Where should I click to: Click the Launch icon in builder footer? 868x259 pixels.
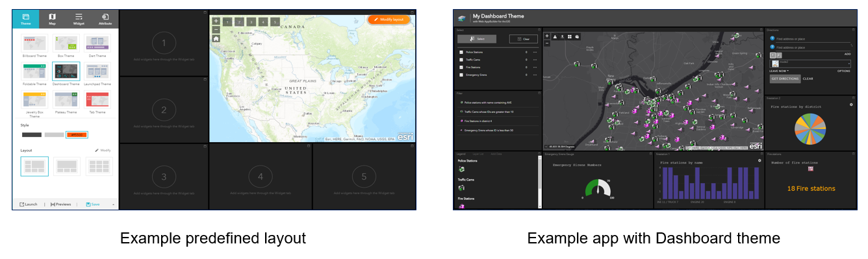pos(22,204)
